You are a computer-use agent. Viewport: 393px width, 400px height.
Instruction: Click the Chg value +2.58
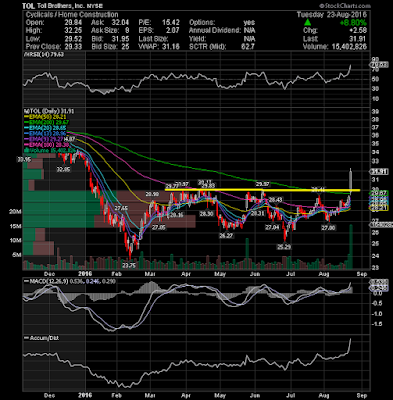(x=357, y=30)
